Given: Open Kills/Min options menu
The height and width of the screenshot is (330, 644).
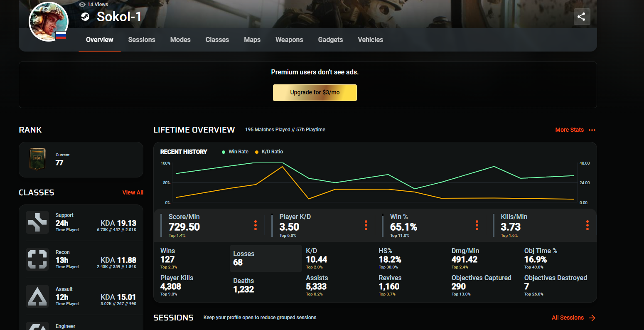Looking at the screenshot, I should (x=587, y=225).
